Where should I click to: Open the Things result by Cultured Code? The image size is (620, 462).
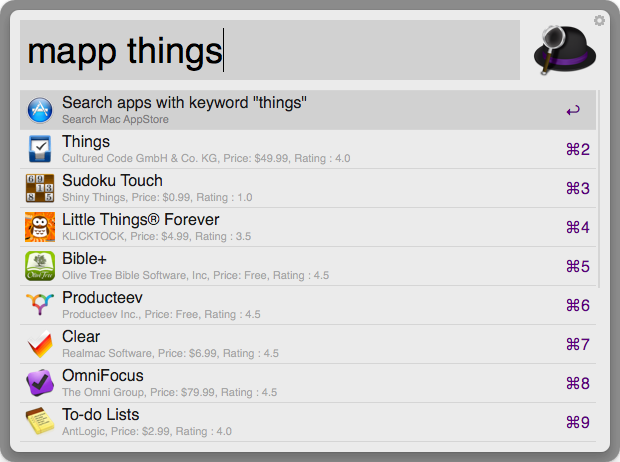pos(86,142)
